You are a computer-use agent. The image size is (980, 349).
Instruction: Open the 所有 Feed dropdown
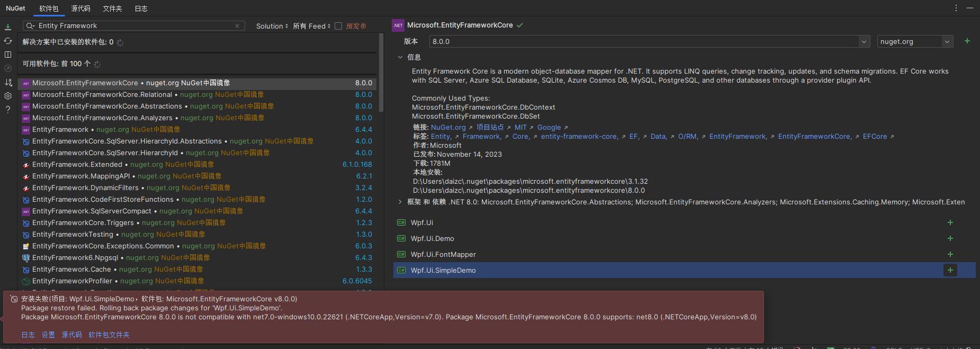pyautogui.click(x=312, y=26)
